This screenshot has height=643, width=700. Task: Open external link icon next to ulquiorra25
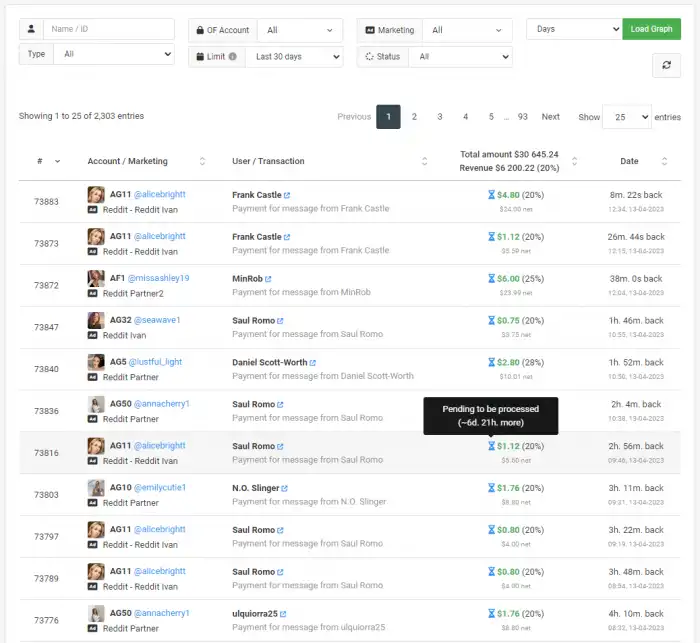(x=285, y=614)
